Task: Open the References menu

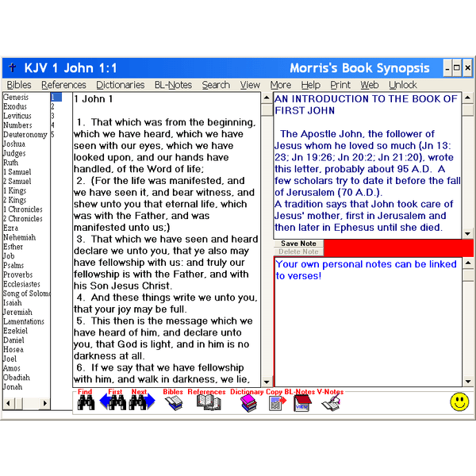Action: coord(63,85)
